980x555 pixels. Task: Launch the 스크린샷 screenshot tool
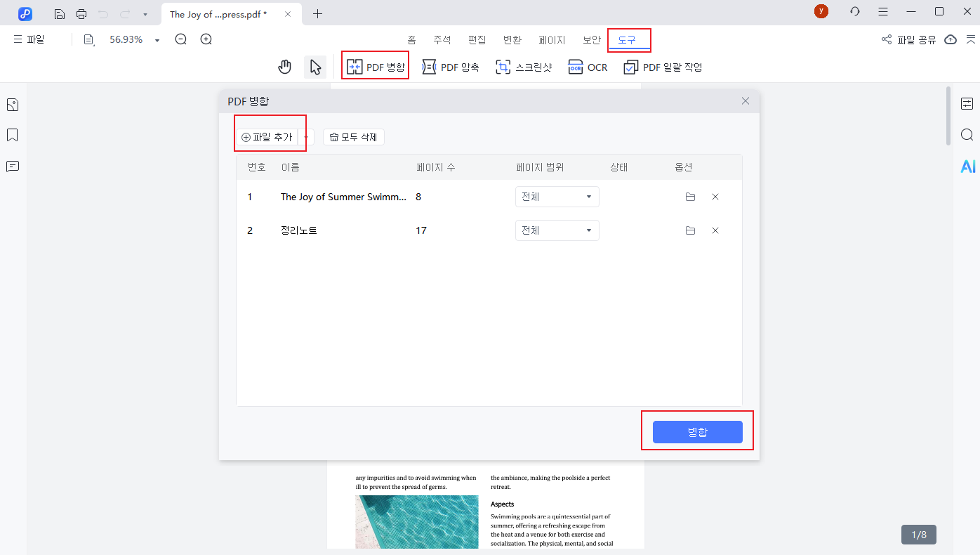coord(524,67)
